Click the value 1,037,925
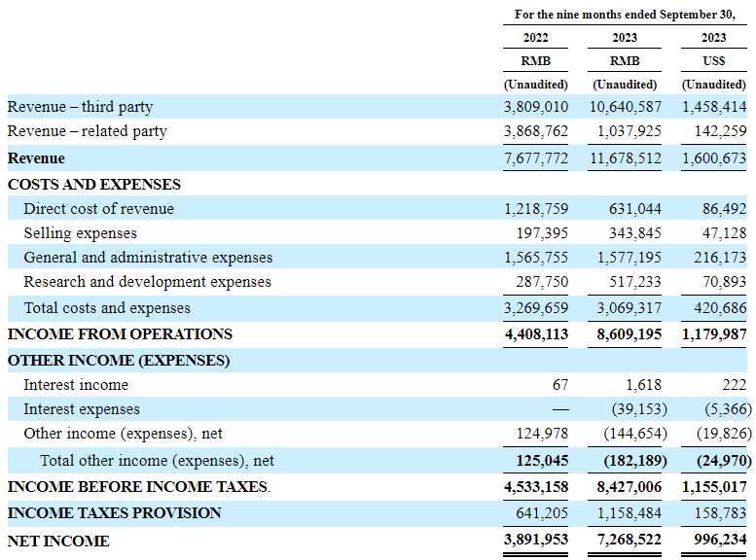The image size is (756, 560). [x=630, y=131]
